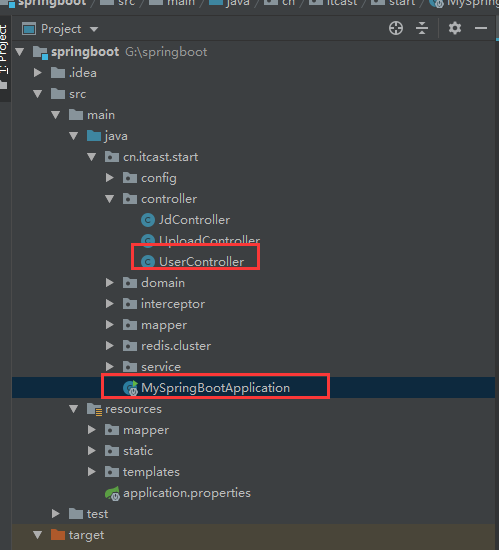Expand the .idea folder arrow
The width and height of the screenshot is (499, 550).
(x=38, y=73)
